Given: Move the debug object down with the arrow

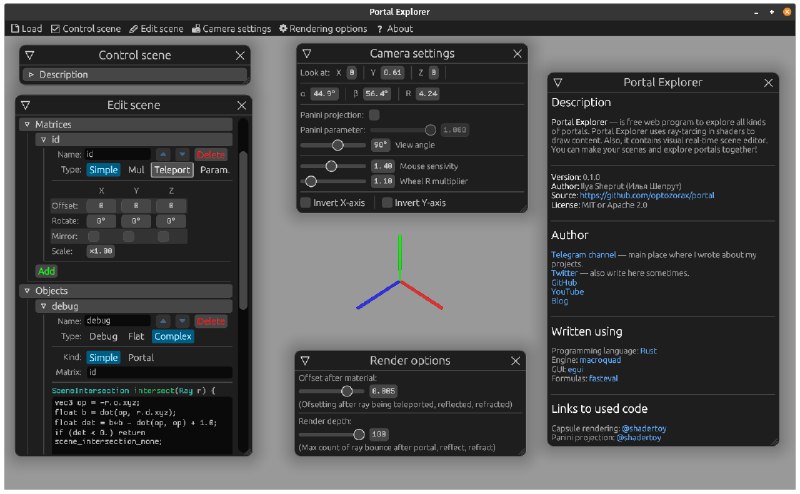Looking at the screenshot, I should coord(182,321).
